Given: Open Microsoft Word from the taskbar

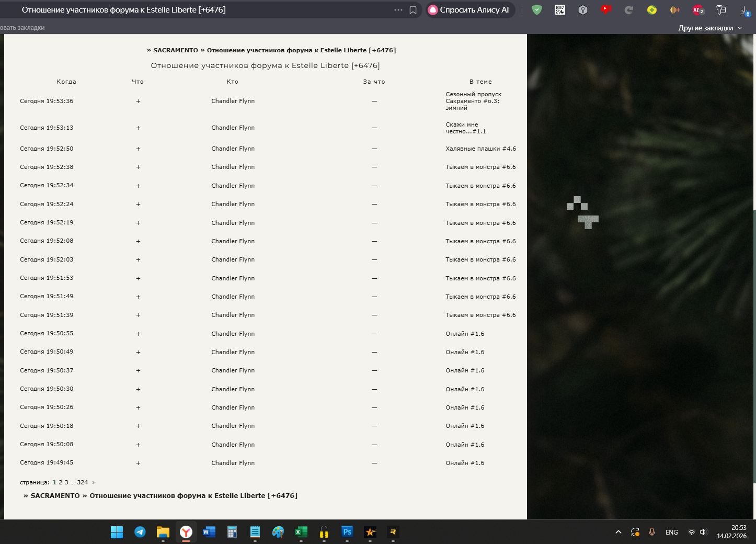Looking at the screenshot, I should pos(209,532).
